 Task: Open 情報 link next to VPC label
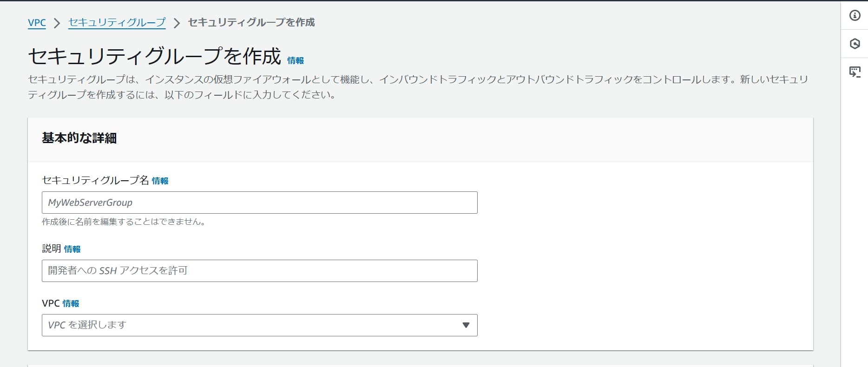(x=71, y=303)
